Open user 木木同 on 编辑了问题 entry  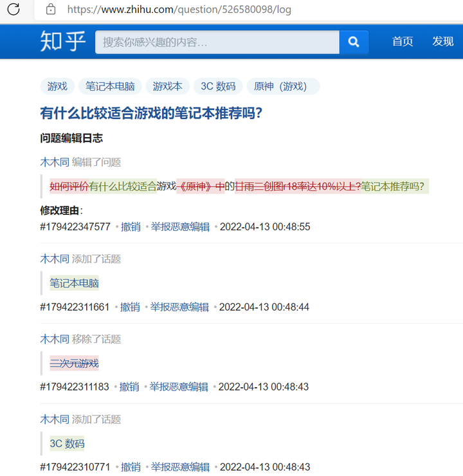point(55,162)
